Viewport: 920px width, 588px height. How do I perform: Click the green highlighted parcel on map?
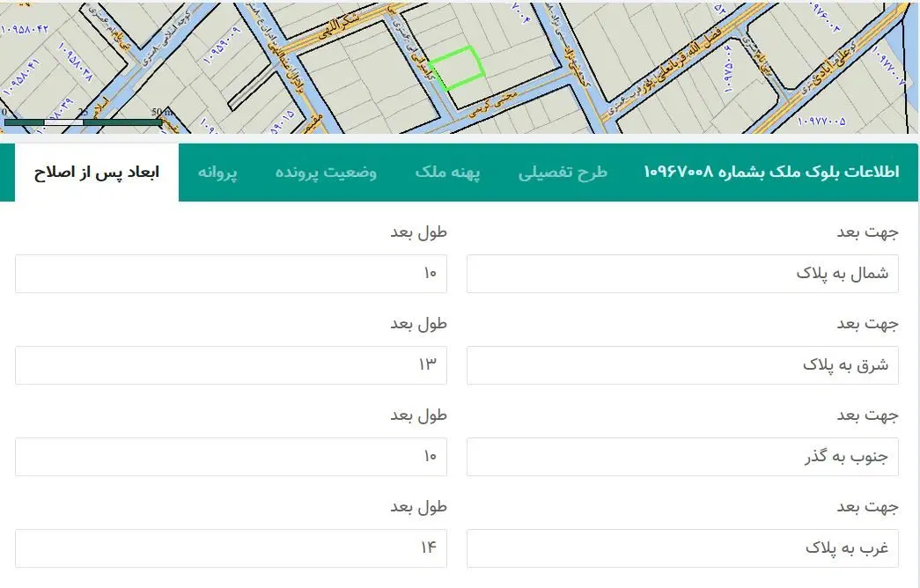pyautogui.click(x=457, y=68)
